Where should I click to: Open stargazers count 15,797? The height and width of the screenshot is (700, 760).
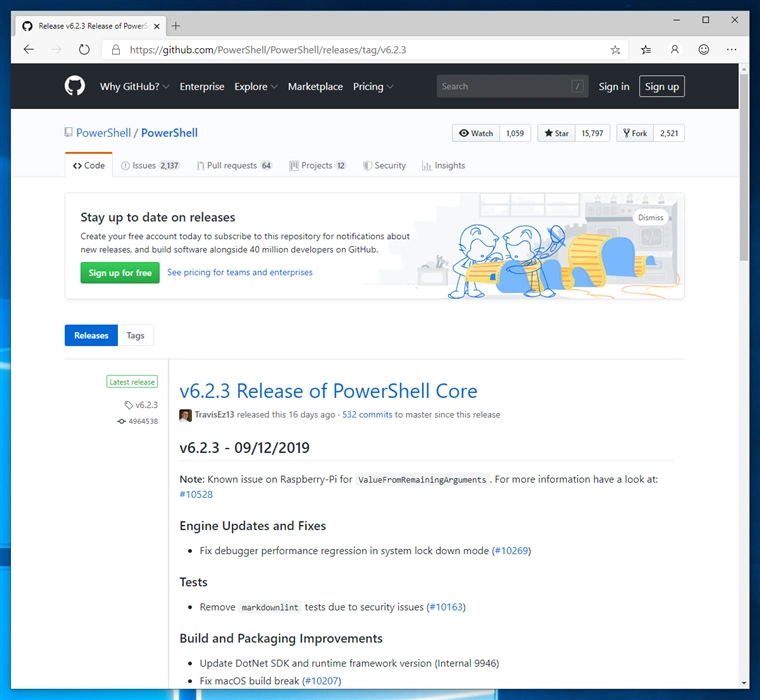click(x=592, y=133)
